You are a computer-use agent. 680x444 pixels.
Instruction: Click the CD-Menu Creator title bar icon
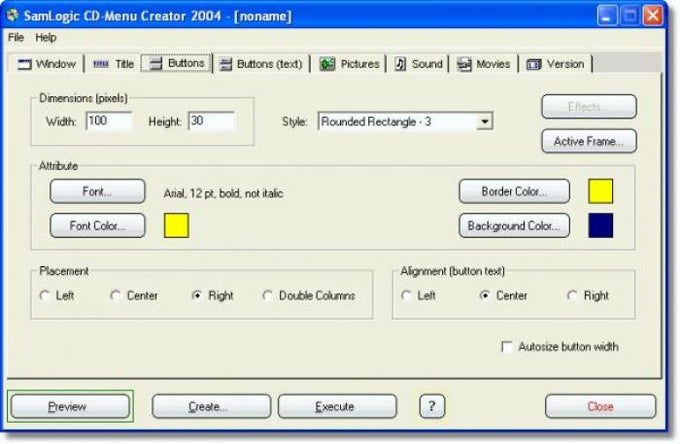pos(13,16)
